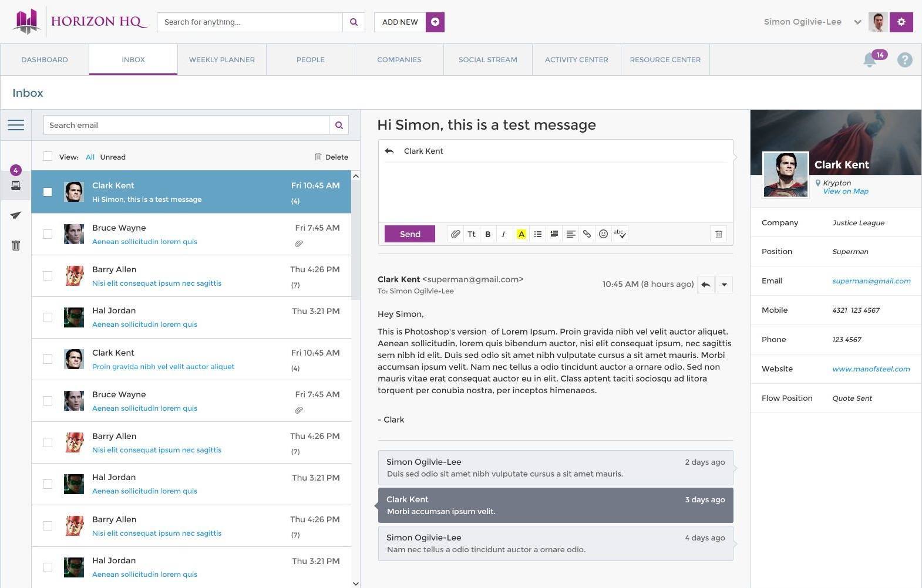Open the Resource Center tab
The image size is (922, 588).
[x=665, y=60]
